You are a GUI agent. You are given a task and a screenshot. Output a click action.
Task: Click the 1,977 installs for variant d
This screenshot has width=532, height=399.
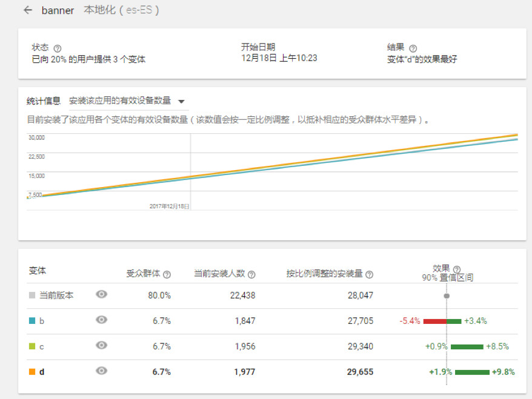[245, 372]
